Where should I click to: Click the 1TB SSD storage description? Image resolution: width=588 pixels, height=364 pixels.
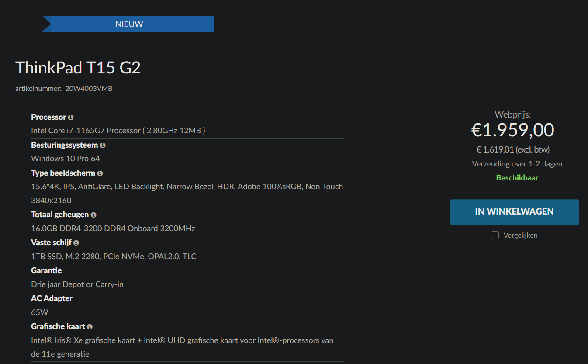pos(114,256)
